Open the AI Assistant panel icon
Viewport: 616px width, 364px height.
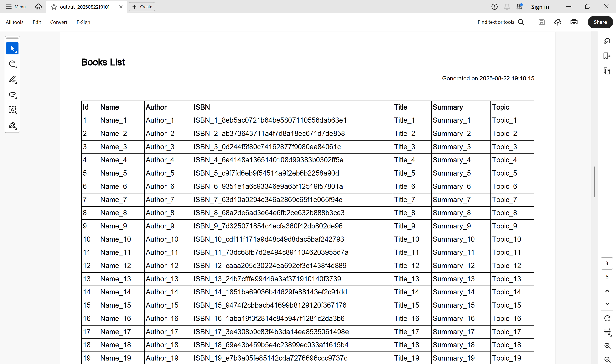point(607,41)
